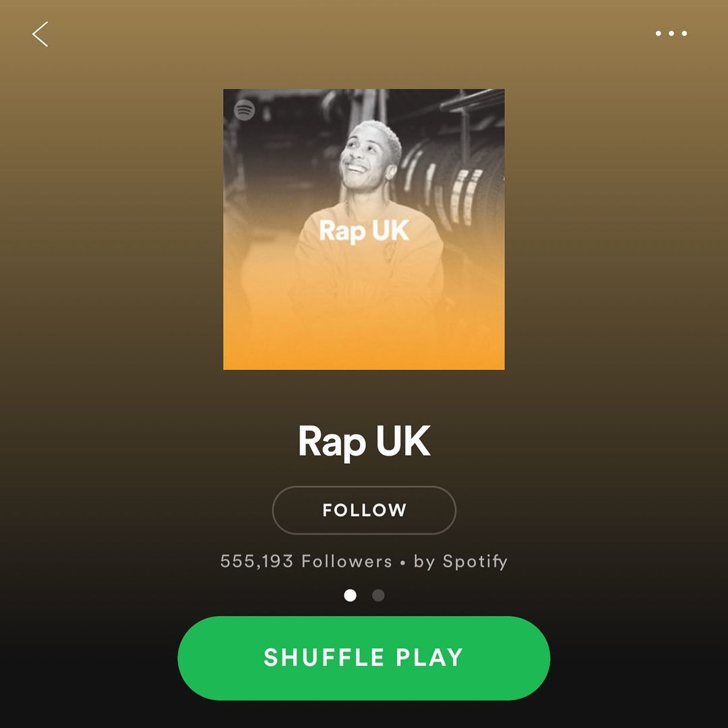The image size is (728, 728).
Task: Tap the Rap UK playlist title heading
Action: pos(364,442)
